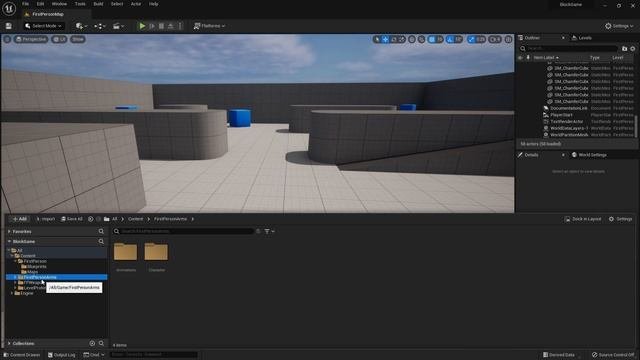Activate the translate move gizmo tool
Screen dimensions: 640x360
(385, 39)
